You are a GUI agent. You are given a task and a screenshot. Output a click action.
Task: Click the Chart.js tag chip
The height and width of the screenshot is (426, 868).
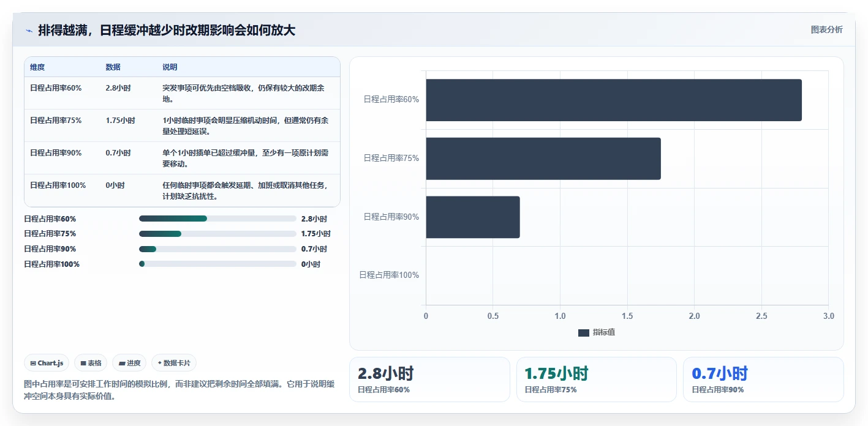click(x=47, y=363)
